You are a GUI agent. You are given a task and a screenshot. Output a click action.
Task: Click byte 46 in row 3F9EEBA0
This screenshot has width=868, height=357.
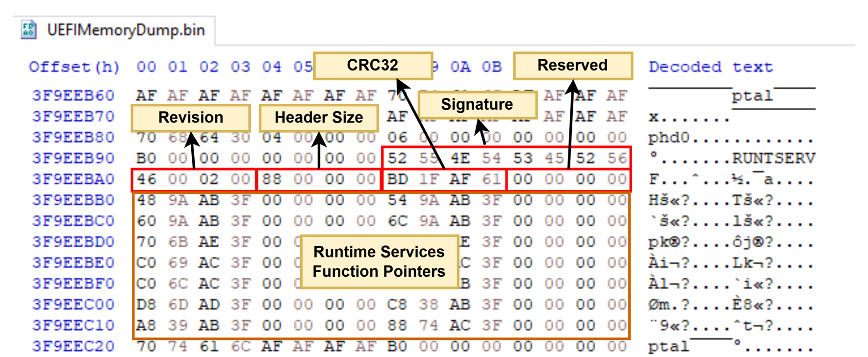click(146, 179)
